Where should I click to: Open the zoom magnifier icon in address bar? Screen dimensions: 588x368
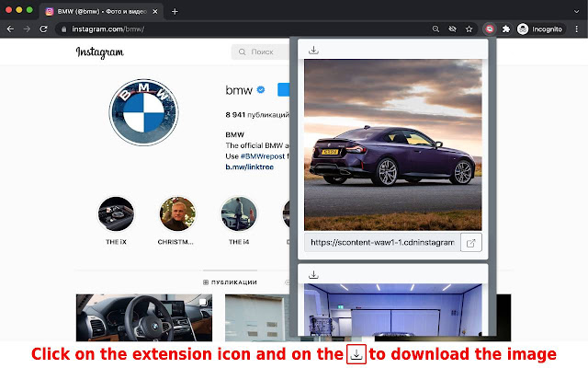tap(435, 29)
